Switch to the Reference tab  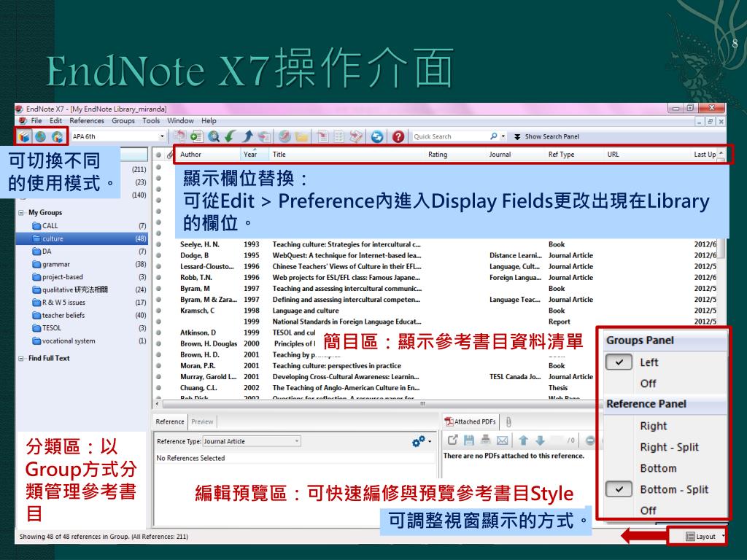[x=170, y=421]
